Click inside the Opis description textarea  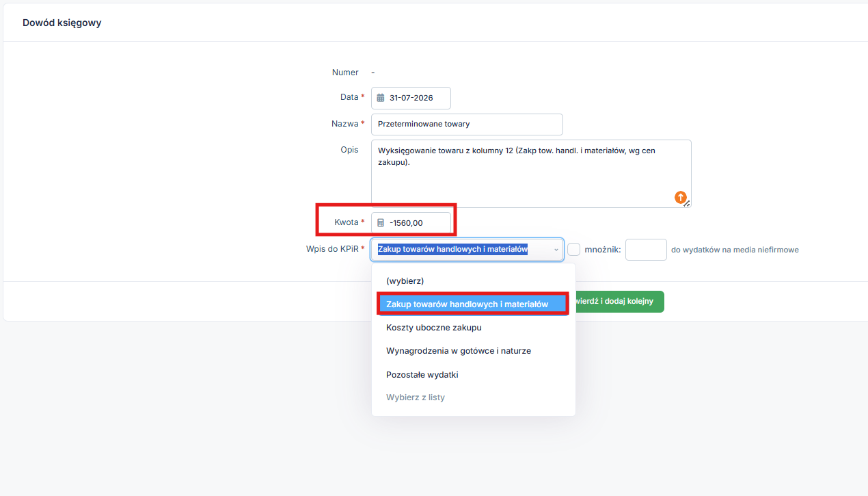[531, 174]
